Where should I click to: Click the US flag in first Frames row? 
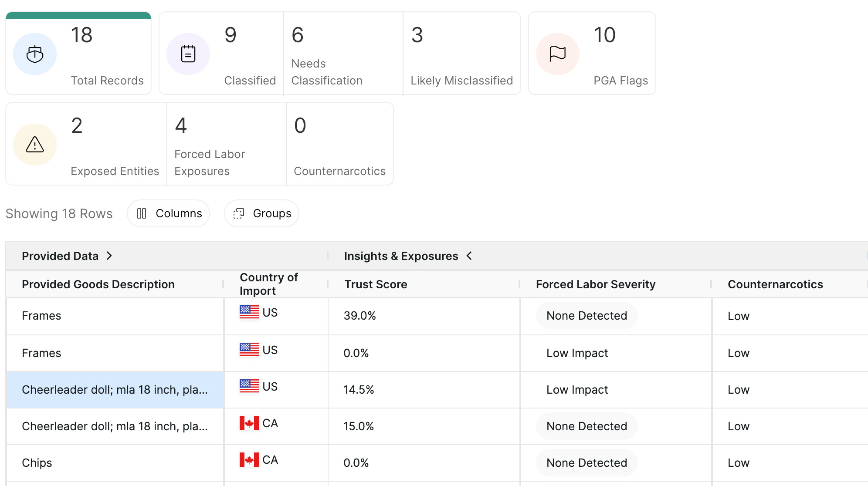[x=249, y=312]
